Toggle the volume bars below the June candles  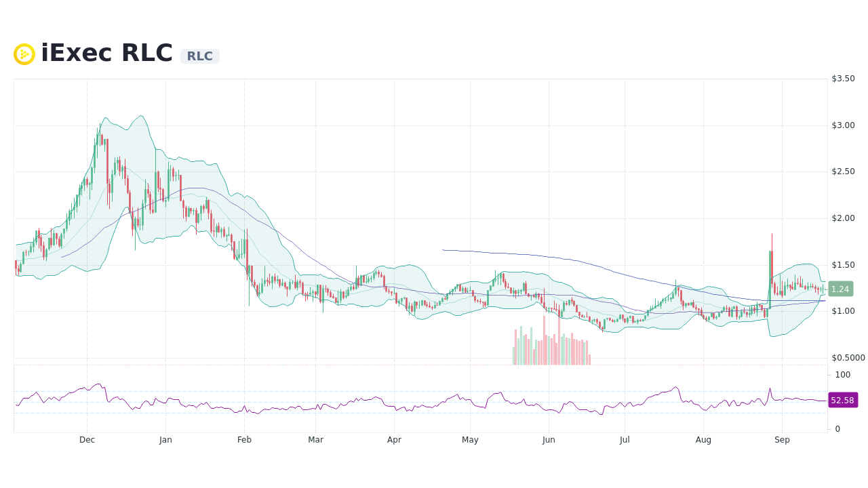click(549, 346)
